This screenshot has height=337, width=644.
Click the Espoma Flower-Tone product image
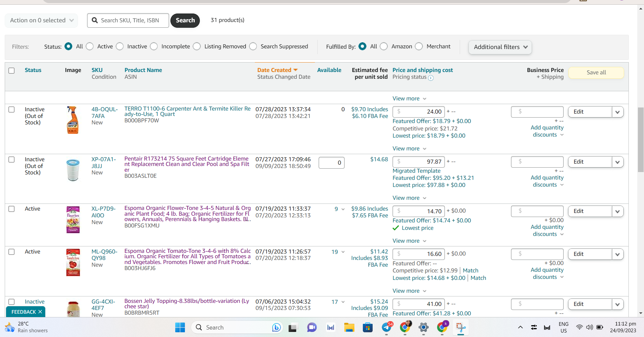click(x=73, y=220)
